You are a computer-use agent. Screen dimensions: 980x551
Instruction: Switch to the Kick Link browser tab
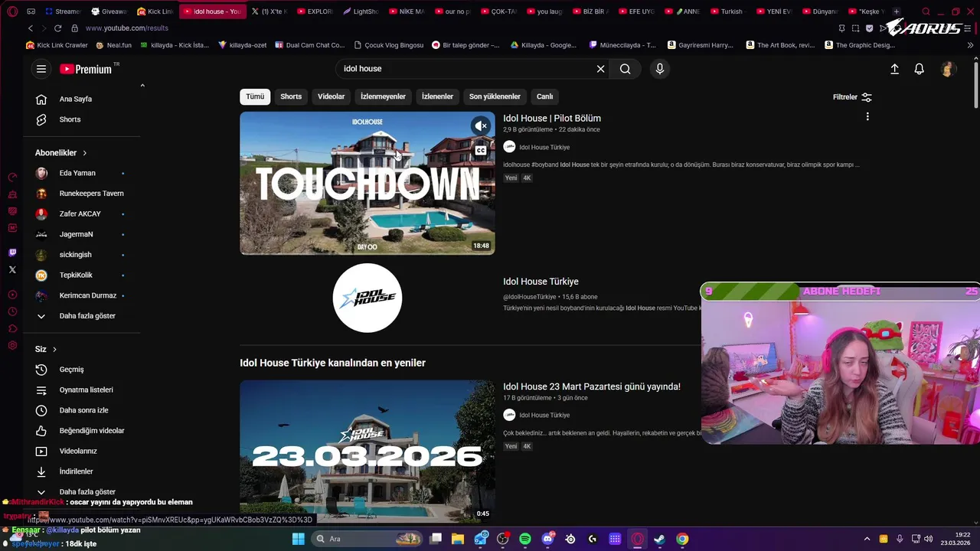click(155, 11)
